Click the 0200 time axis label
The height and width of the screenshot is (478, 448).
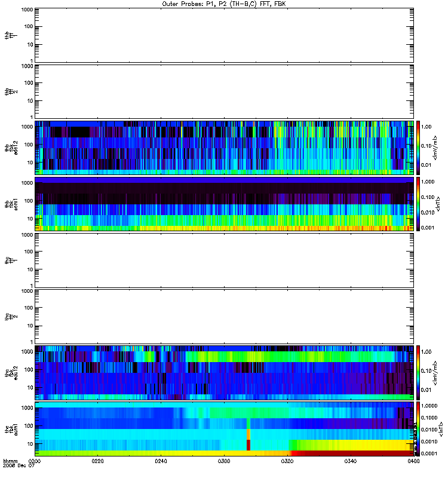tap(35, 461)
